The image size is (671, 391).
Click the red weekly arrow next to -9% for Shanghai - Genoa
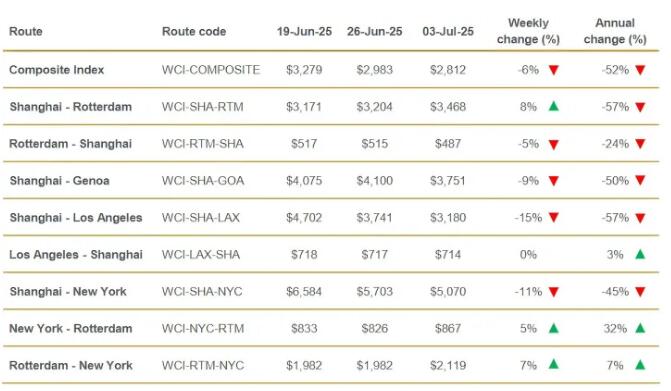554,181
